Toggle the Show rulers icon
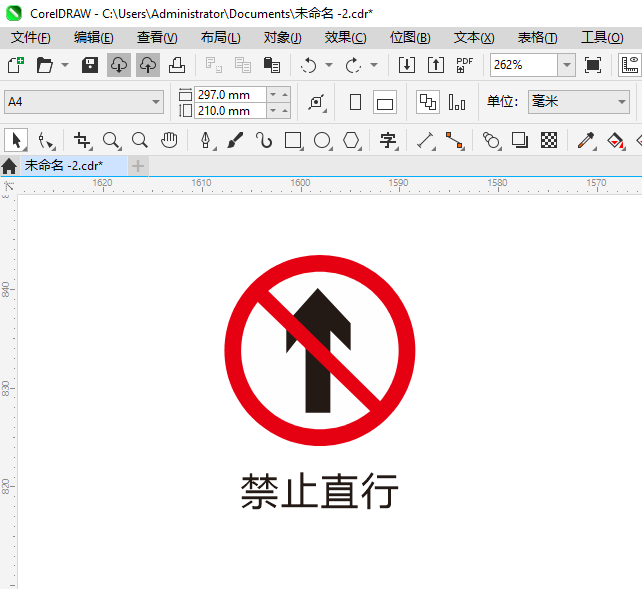The height and width of the screenshot is (589, 642). point(630,65)
